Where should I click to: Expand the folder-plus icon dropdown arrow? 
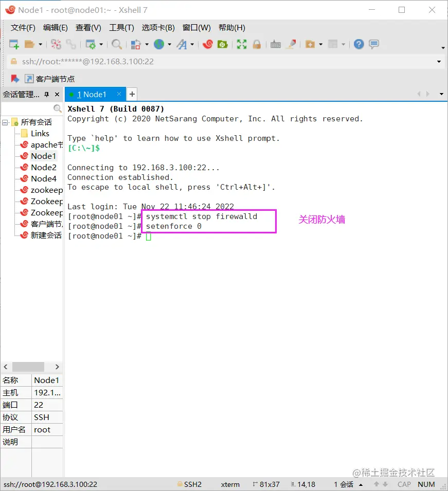coord(320,44)
